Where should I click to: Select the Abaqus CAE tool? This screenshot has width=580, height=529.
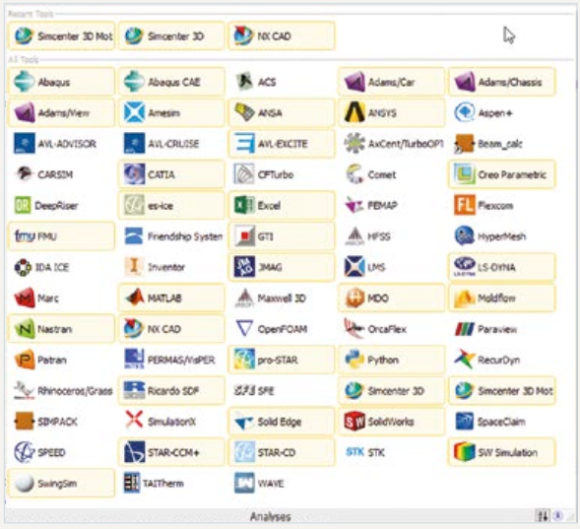click(172, 82)
